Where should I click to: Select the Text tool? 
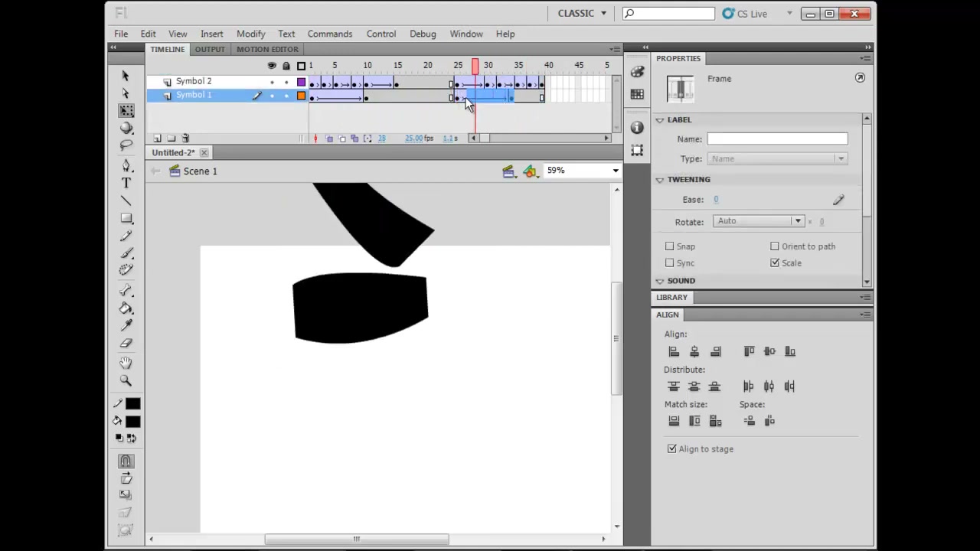(126, 183)
